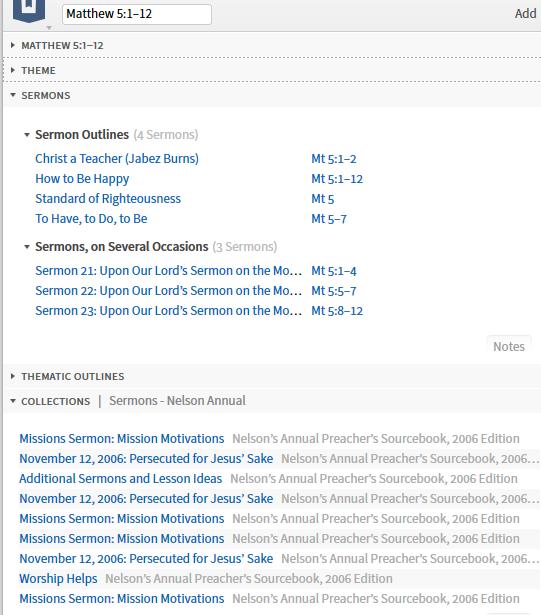The height and width of the screenshot is (615, 541).
Task: Click the Add button in the header
Action: tap(525, 14)
